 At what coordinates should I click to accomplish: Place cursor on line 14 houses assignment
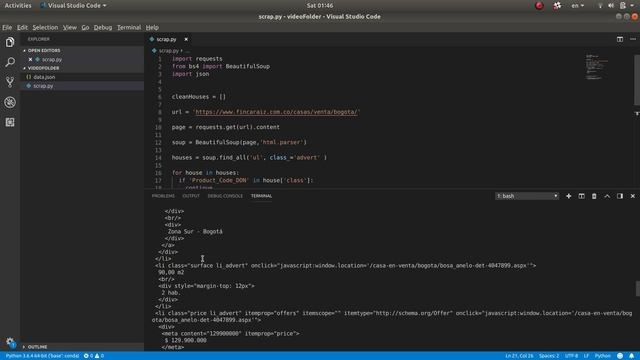pyautogui.click(x=249, y=158)
